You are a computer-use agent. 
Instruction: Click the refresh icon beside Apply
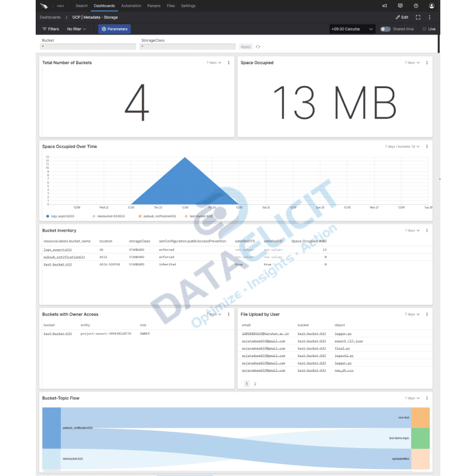258,46
